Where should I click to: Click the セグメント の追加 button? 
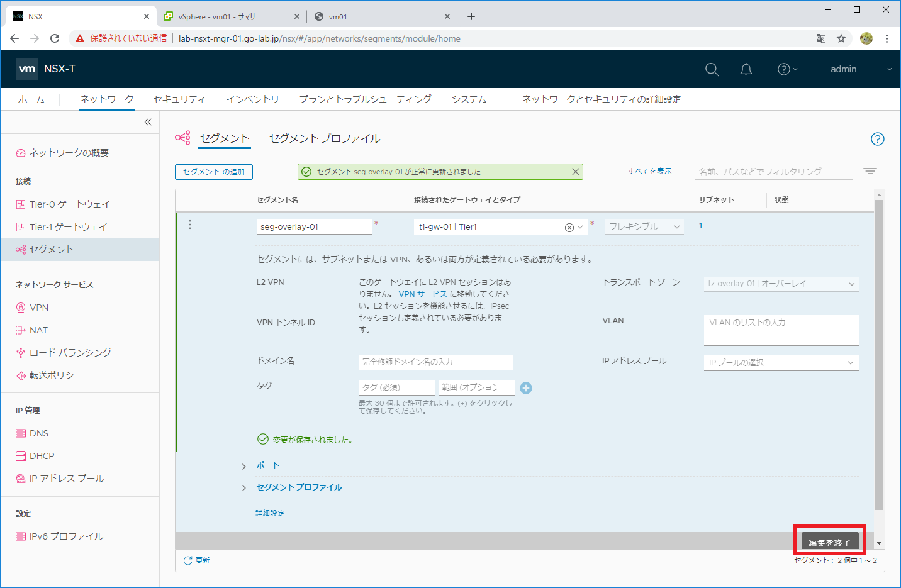pyautogui.click(x=214, y=172)
